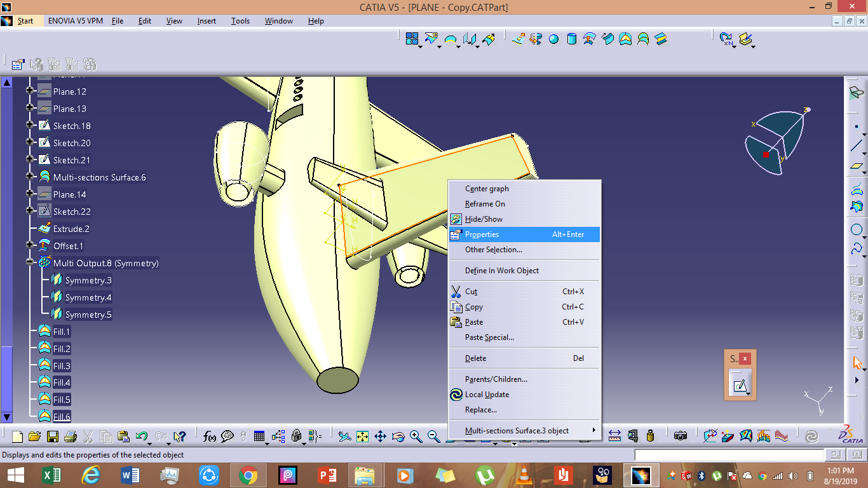Click the Measure Between ruler icon

[x=614, y=437]
